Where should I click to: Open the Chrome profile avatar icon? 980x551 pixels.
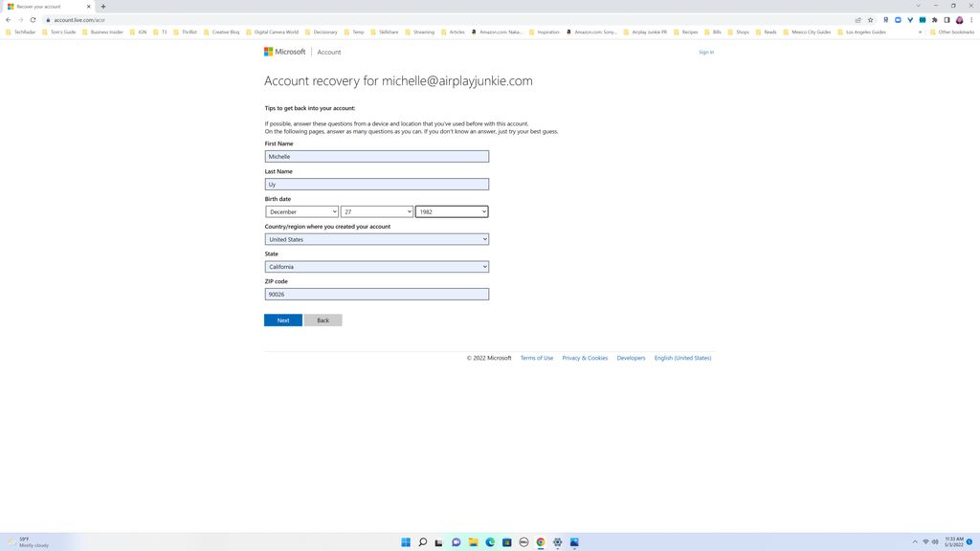point(959,20)
